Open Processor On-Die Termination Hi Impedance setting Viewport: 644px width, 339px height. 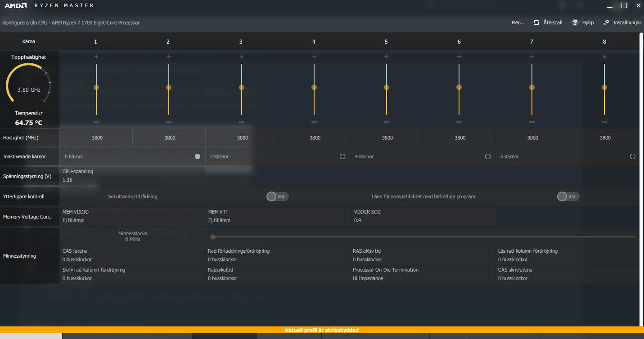(x=423, y=274)
